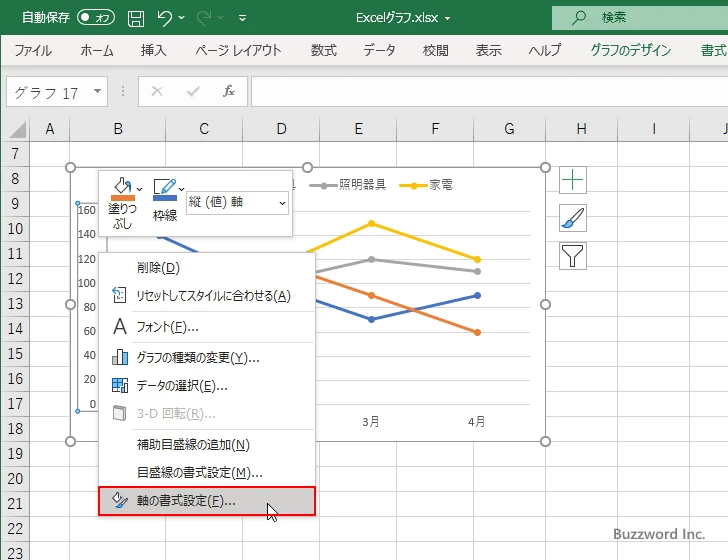Open 軸の書式設定(F)... from the context menu
Viewport: 728px width, 560px height.
click(x=207, y=501)
